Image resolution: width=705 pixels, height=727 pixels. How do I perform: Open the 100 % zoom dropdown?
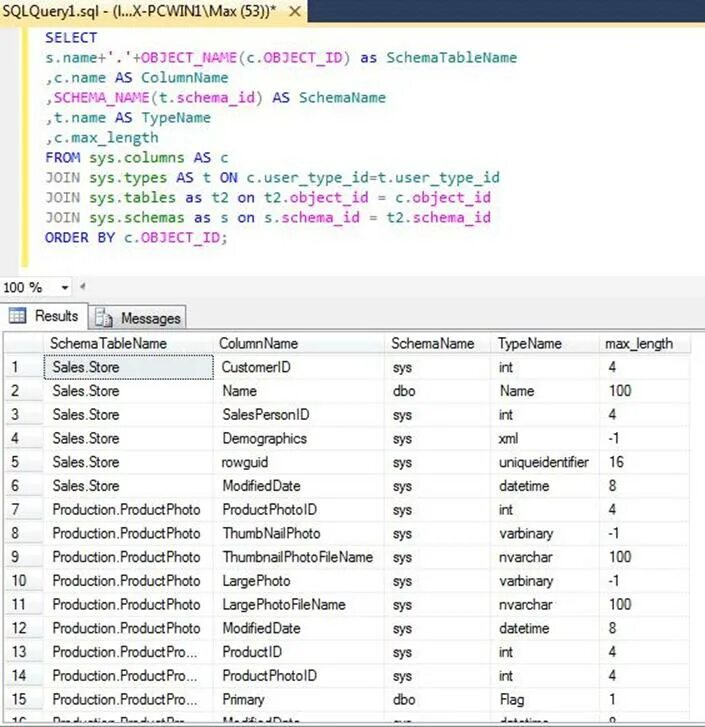tap(65, 287)
